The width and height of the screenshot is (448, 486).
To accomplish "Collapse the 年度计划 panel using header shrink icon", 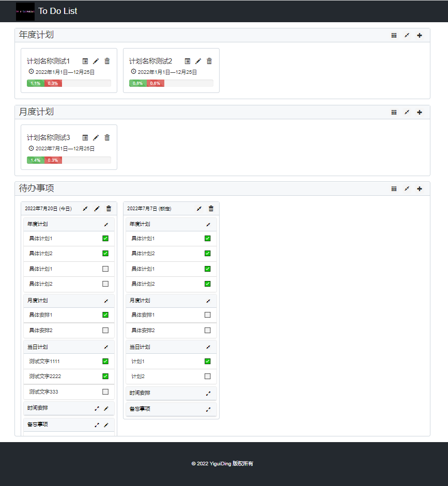I will (407, 36).
